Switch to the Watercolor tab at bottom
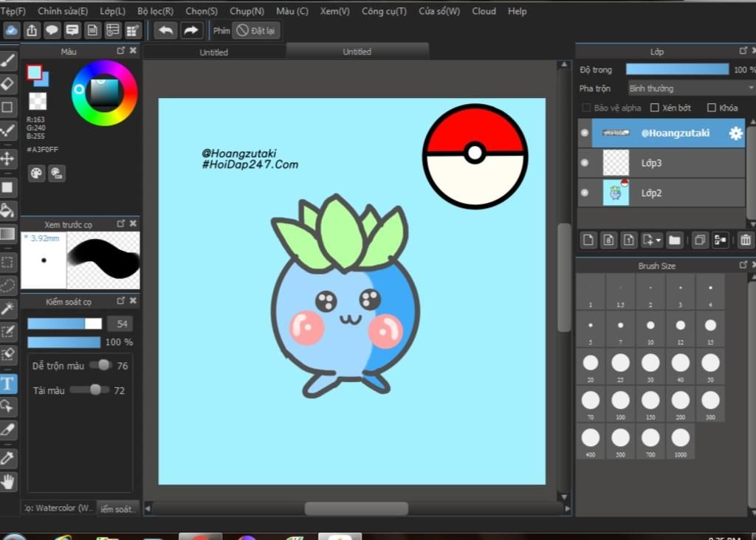This screenshot has height=540, width=756. point(58,508)
